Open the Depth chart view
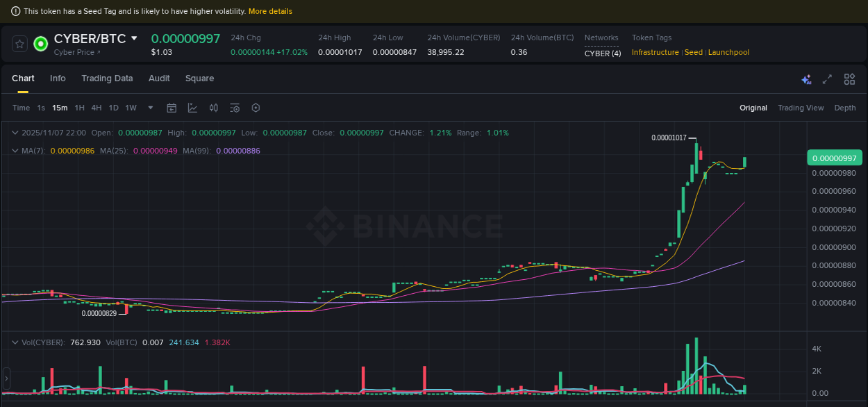This screenshot has height=407, width=868. coord(845,108)
